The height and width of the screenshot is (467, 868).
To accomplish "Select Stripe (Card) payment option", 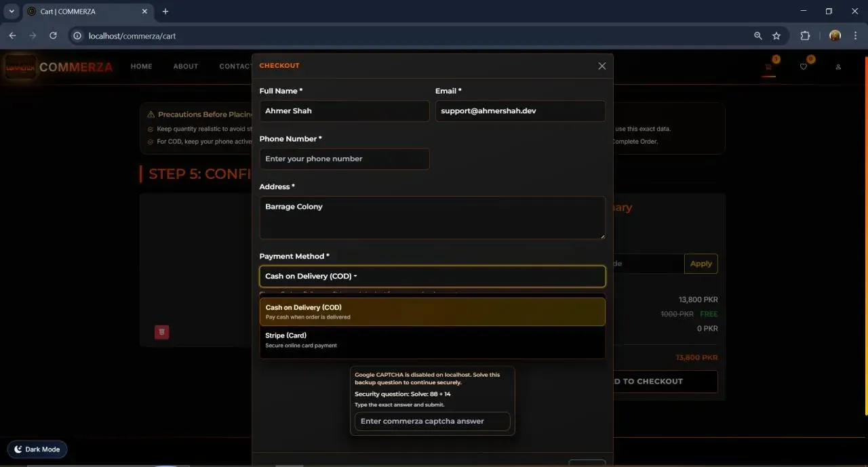I will point(432,340).
